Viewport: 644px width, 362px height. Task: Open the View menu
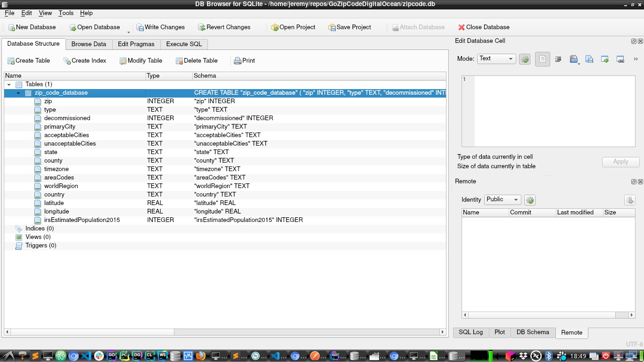[45, 13]
